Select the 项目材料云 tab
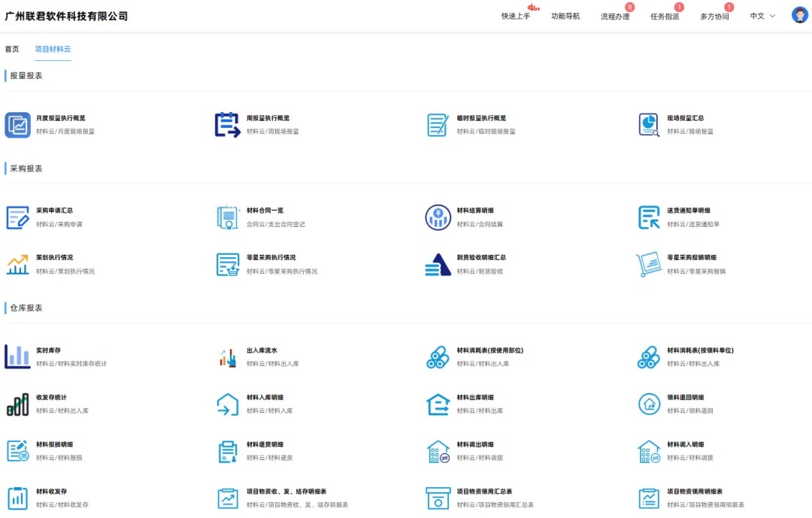Image resolution: width=812 pixels, height=518 pixels. (53, 49)
